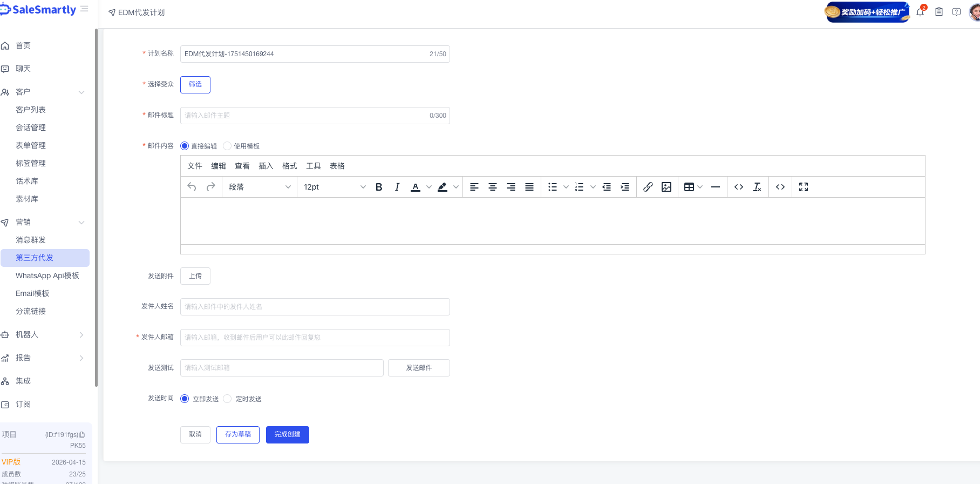Open the clipboard task icon in header
Viewport: 980px width, 484px height.
[939, 12]
